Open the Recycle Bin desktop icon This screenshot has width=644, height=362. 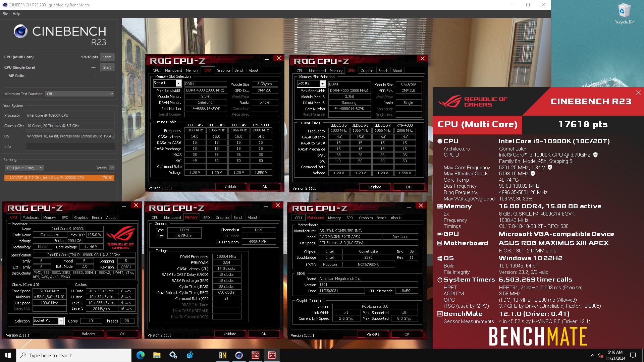click(624, 13)
